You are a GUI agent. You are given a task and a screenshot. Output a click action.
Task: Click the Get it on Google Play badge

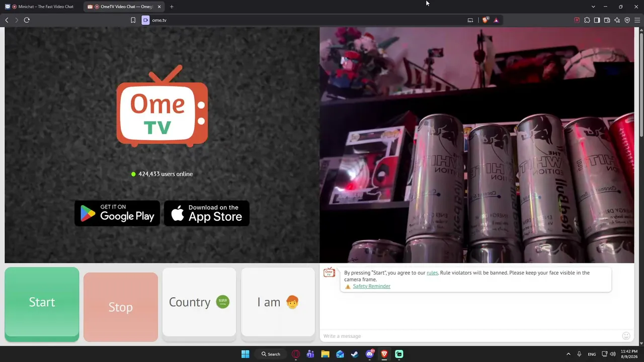pyautogui.click(x=117, y=213)
